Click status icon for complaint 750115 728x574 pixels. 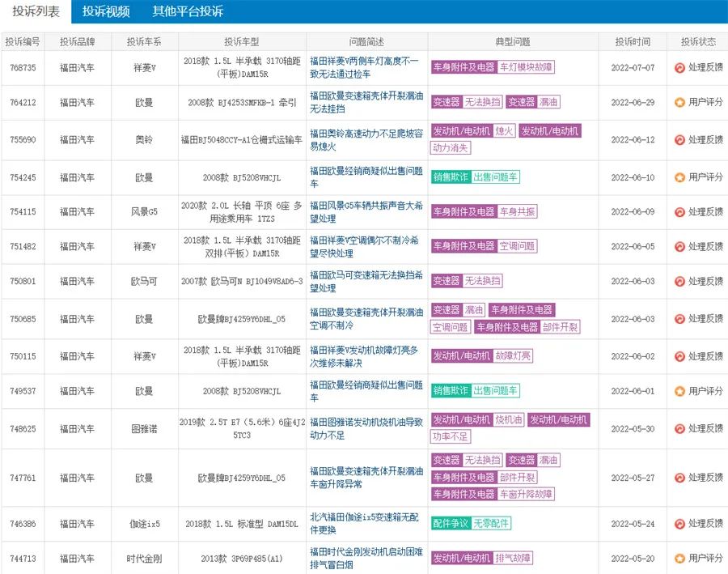(679, 356)
